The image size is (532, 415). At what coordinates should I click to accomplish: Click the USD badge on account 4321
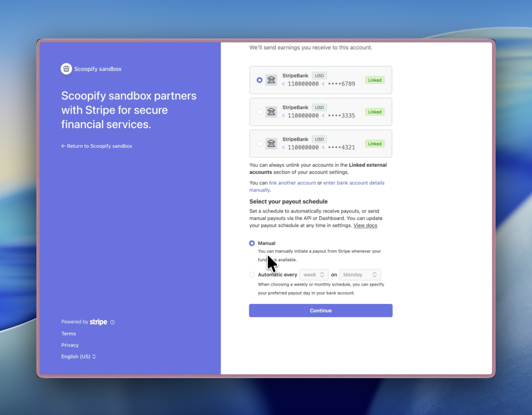(319, 139)
